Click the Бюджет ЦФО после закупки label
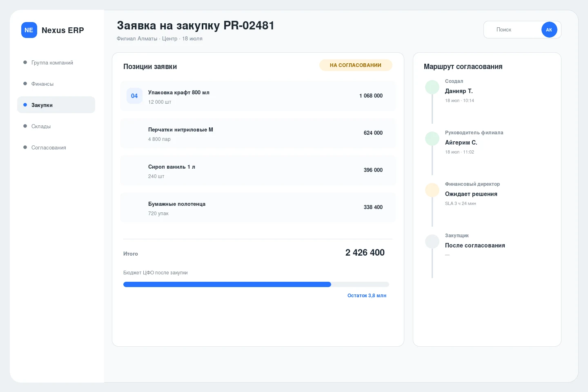The image size is (588, 392). coord(156,273)
